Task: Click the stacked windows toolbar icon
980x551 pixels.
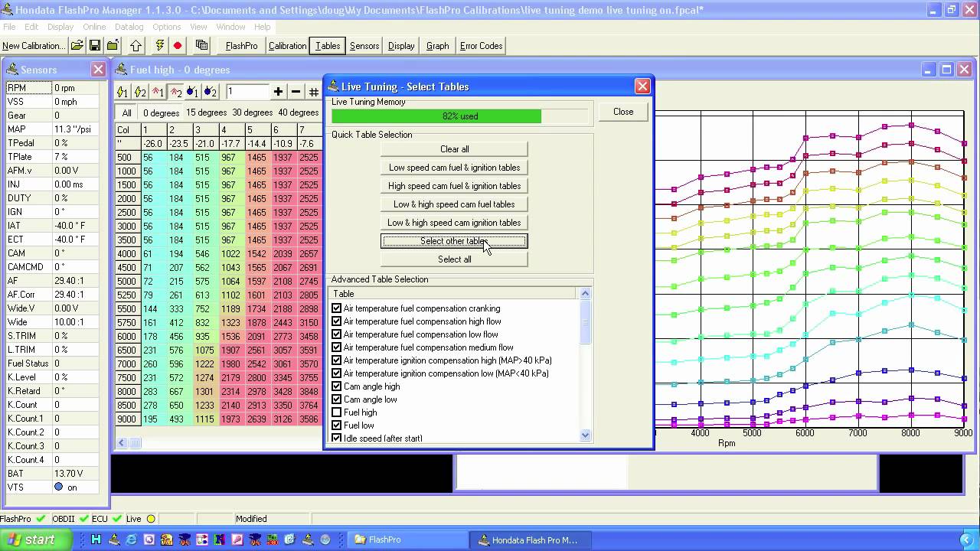Action: [x=201, y=46]
